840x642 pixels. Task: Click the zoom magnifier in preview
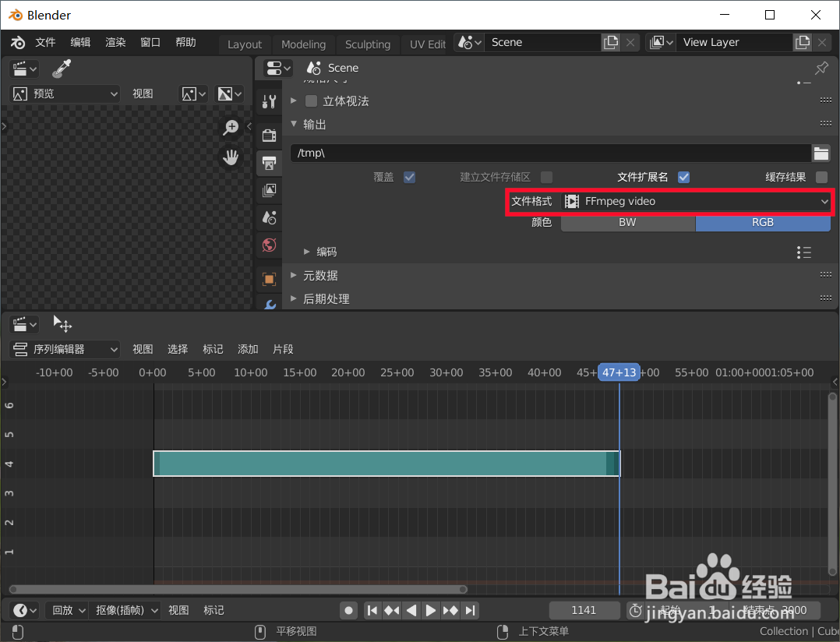point(231,128)
